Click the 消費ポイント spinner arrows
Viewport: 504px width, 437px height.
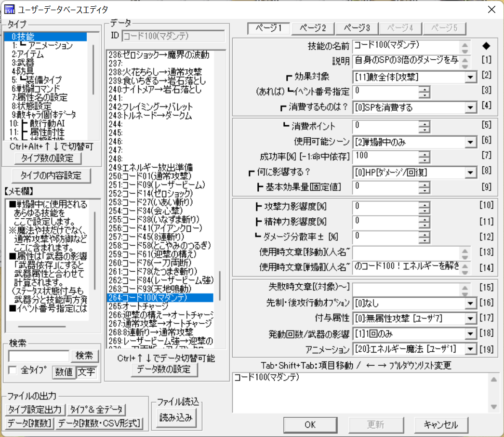pos(424,127)
